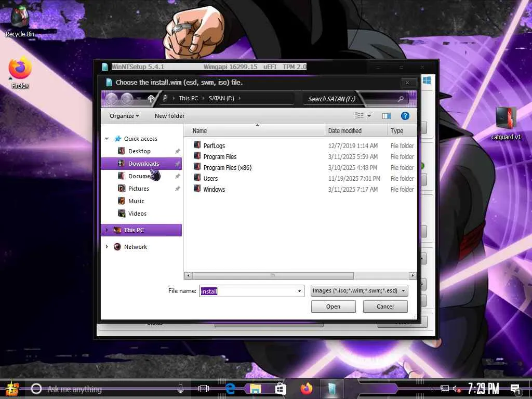Sort by the Name column header

(254, 131)
